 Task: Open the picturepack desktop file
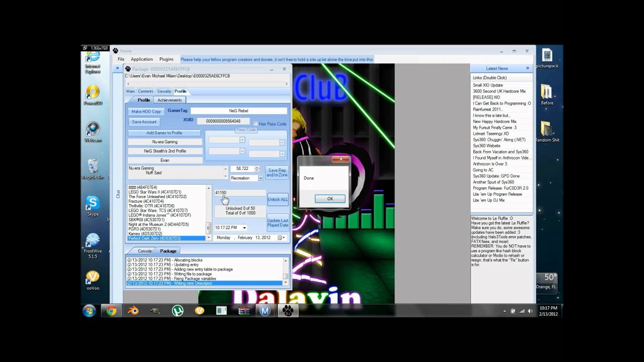point(547,58)
